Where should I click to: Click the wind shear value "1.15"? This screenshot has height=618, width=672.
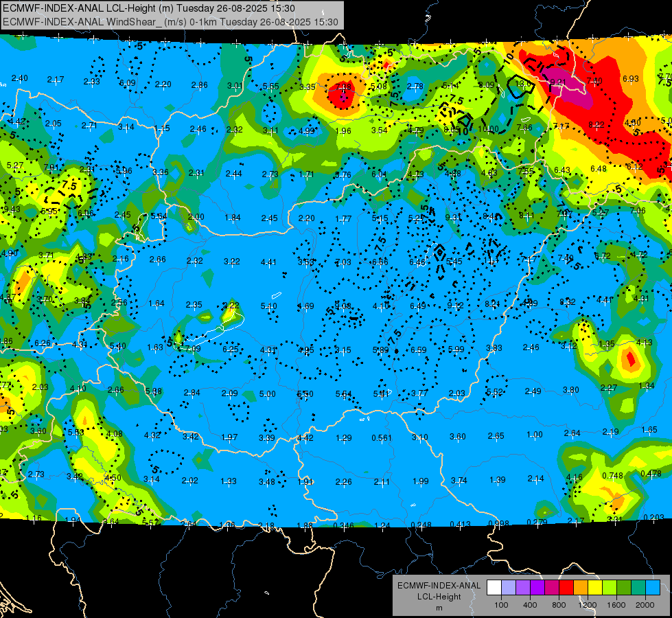click(x=162, y=128)
